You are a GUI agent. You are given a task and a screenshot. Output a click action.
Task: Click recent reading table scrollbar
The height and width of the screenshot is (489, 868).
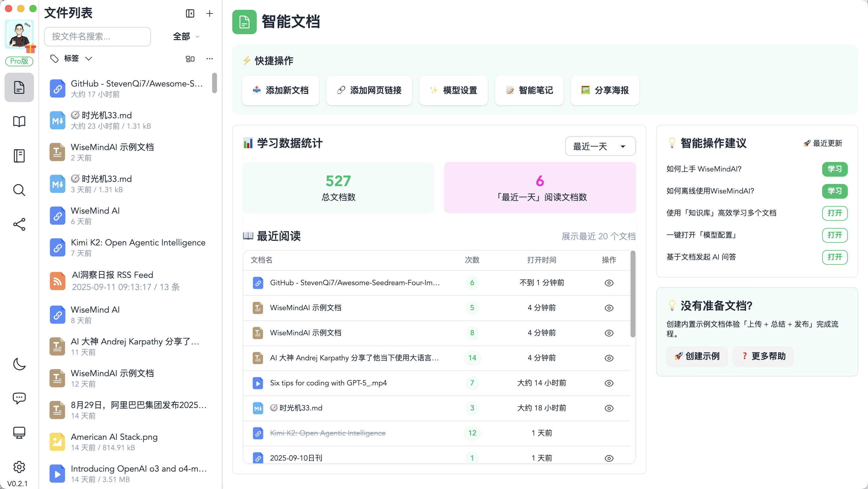click(632, 294)
